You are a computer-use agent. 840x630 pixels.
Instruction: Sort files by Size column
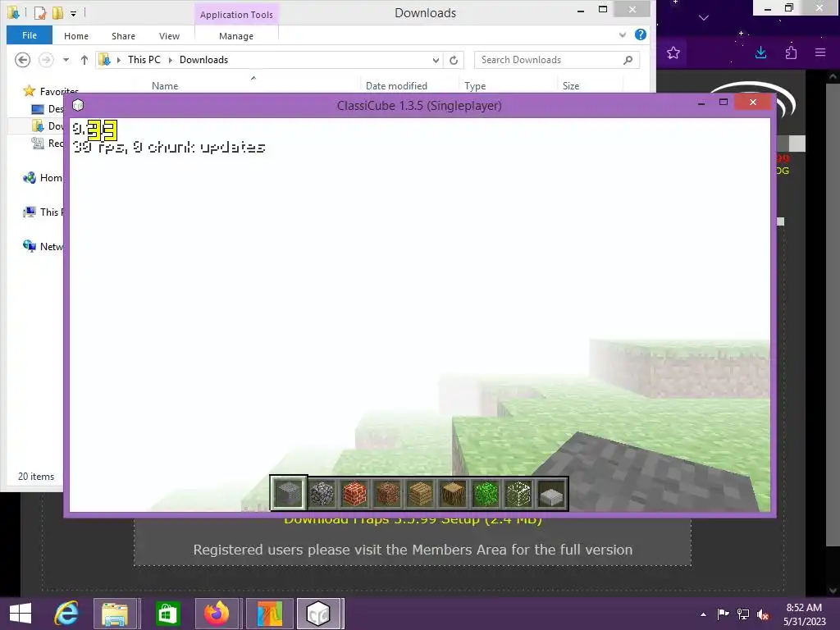click(571, 85)
